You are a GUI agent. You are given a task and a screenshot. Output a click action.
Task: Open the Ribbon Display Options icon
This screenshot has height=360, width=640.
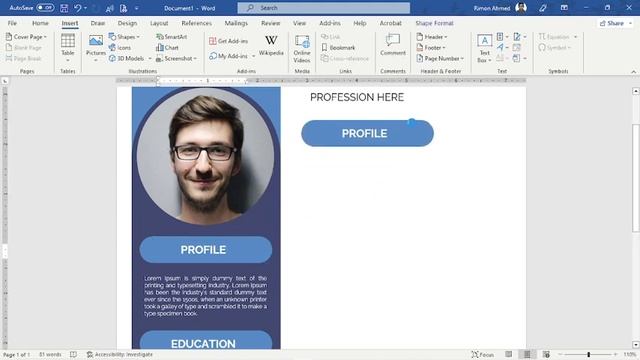[564, 8]
